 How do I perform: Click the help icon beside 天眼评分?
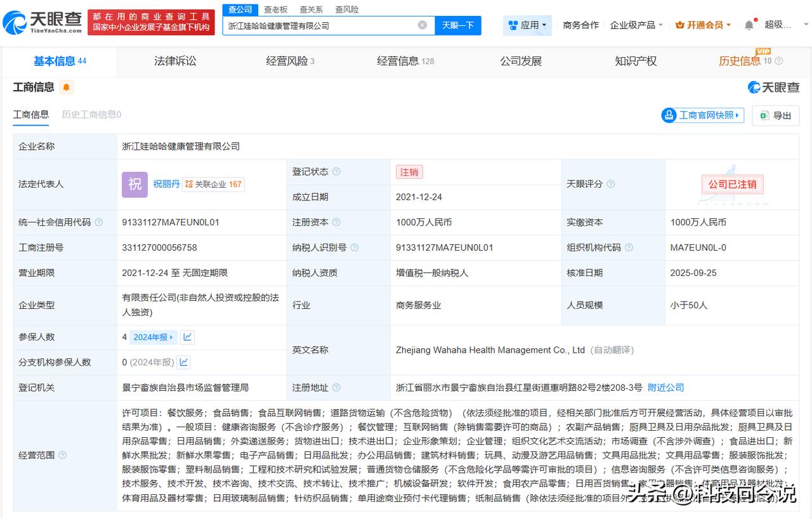click(x=610, y=184)
